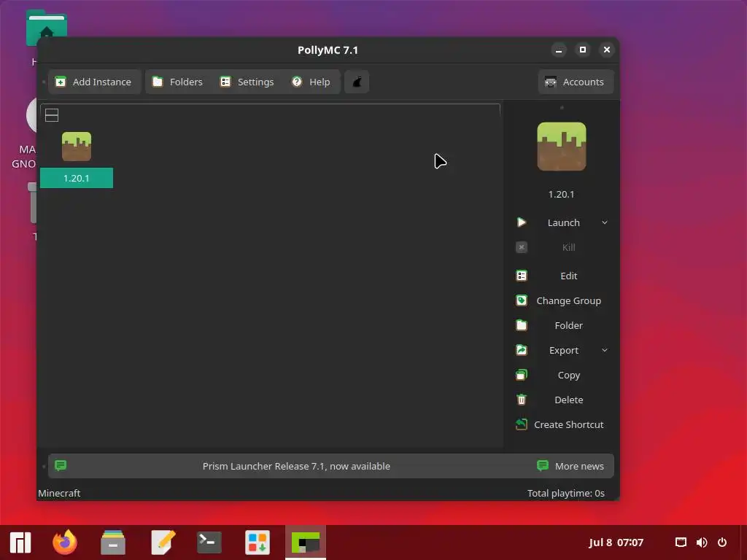Maximize the PollyMC window
The image size is (747, 560).
click(583, 50)
